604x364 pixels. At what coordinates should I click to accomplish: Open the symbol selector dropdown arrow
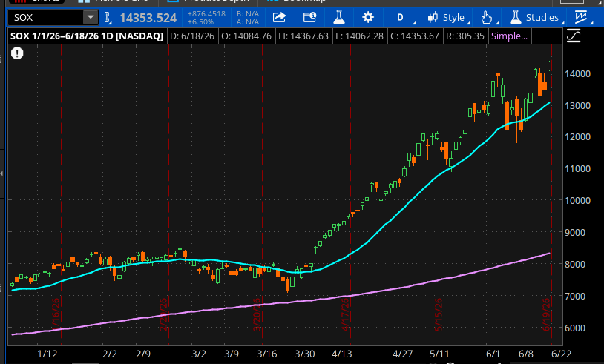point(91,18)
